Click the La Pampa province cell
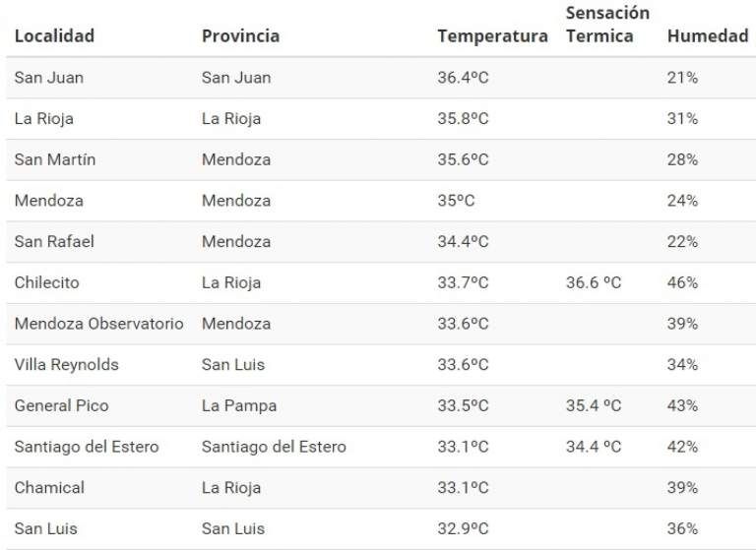Viewport: 756px width, 550px height. (239, 405)
